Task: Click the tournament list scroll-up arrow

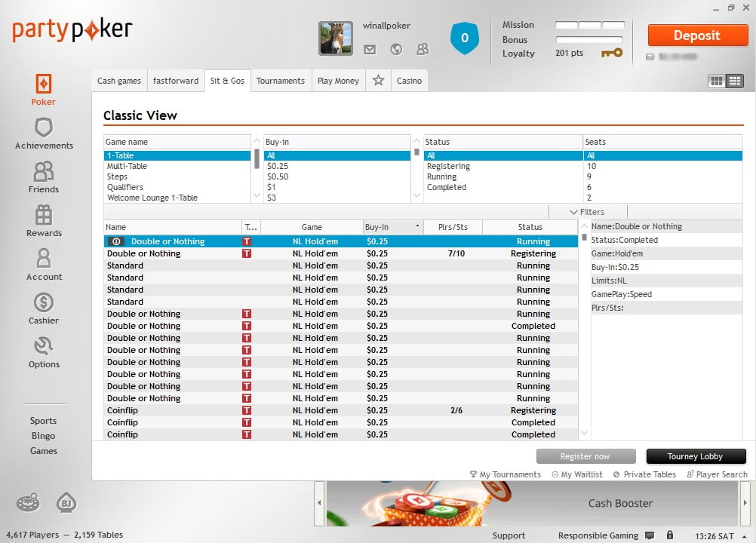Action: tap(585, 225)
